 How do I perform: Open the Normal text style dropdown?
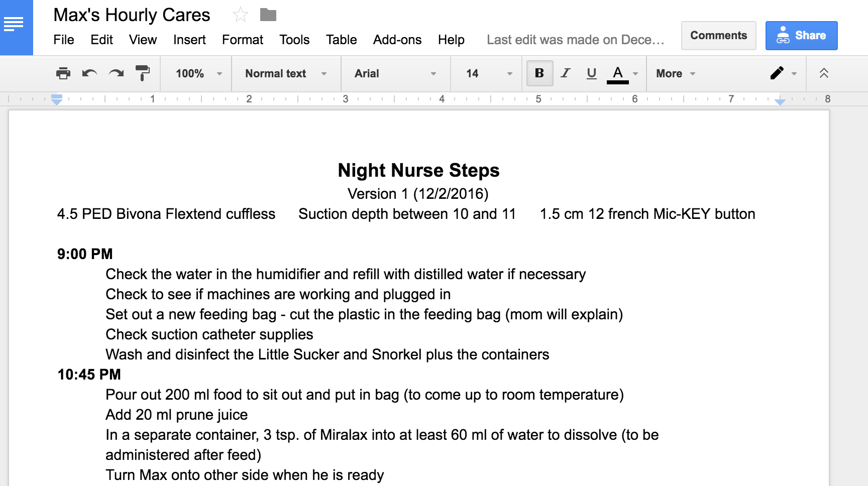[286, 73]
